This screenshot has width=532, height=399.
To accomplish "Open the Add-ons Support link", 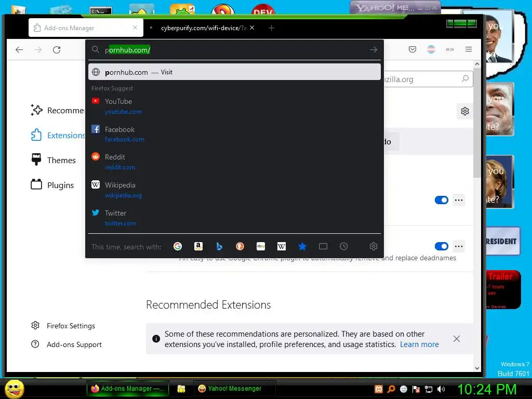I will click(66, 344).
